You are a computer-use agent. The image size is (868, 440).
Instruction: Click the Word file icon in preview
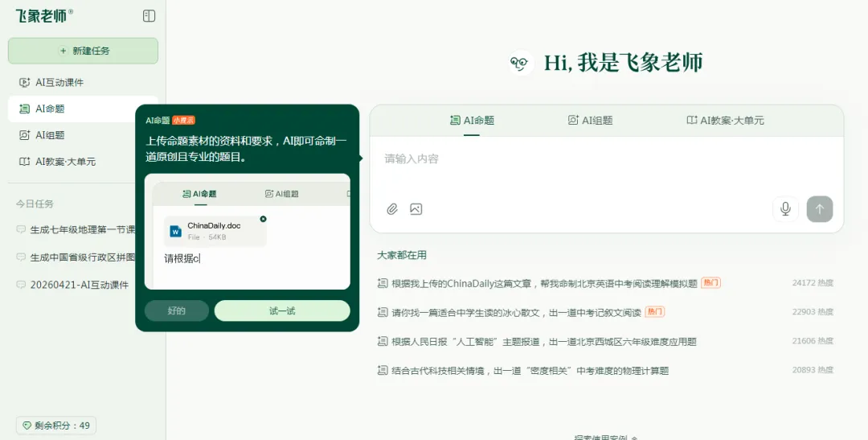176,231
